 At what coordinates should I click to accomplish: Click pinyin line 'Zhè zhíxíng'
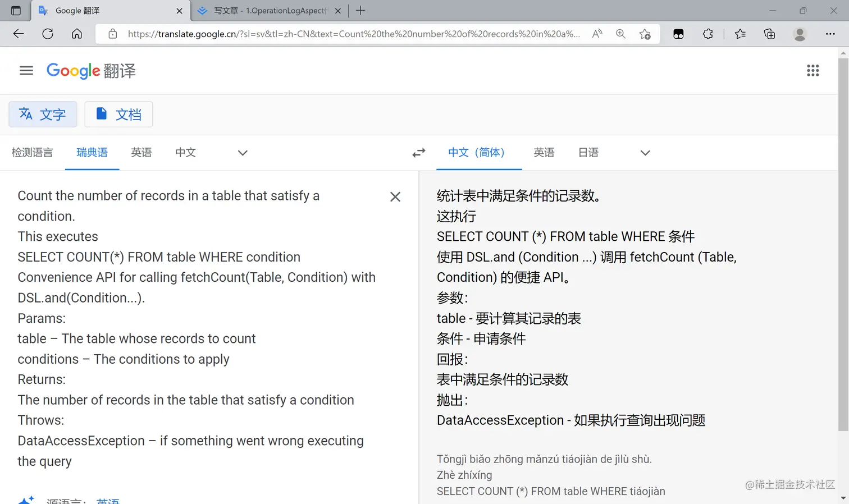pos(464,475)
